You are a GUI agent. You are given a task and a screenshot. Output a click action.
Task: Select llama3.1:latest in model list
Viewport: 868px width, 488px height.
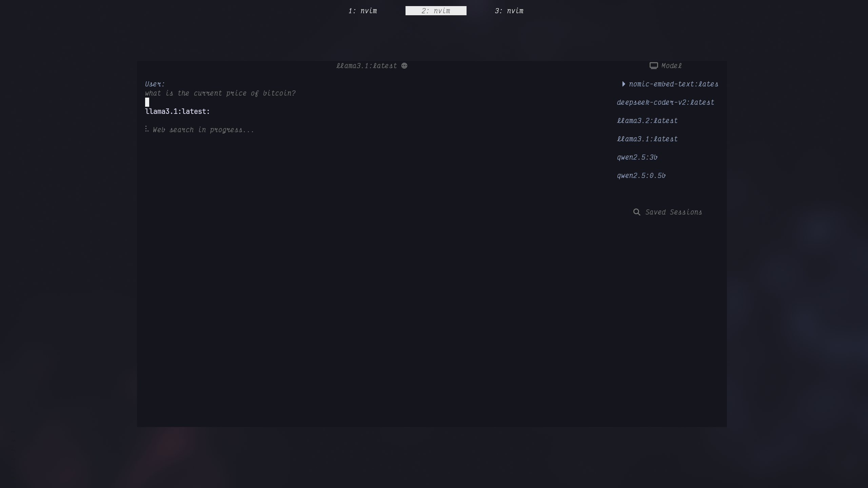tap(647, 139)
